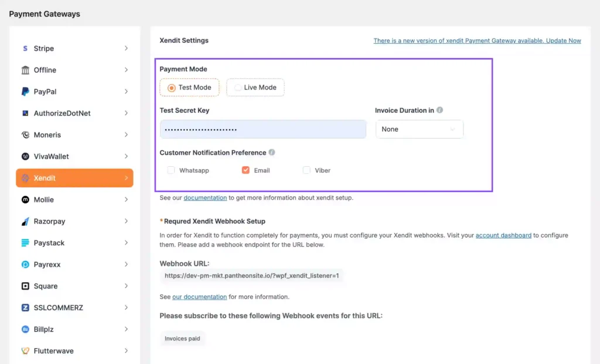Screen dimensions: 600x364
Task: Click the Invoices paid event tag
Action: coord(182,338)
